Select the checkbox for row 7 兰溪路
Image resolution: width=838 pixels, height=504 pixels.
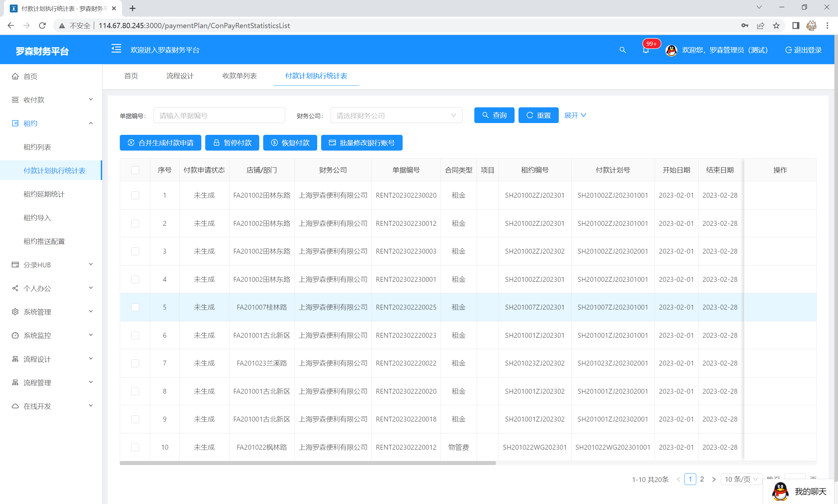click(x=135, y=363)
